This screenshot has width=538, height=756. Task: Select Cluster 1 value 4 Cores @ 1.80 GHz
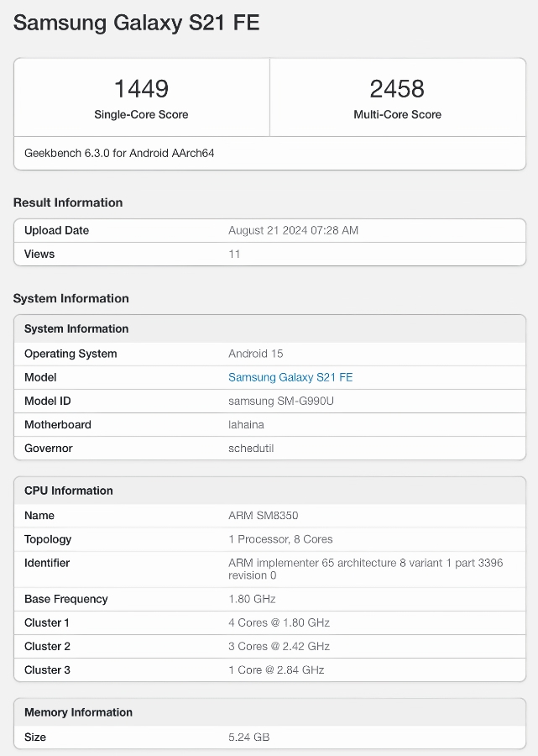(279, 622)
